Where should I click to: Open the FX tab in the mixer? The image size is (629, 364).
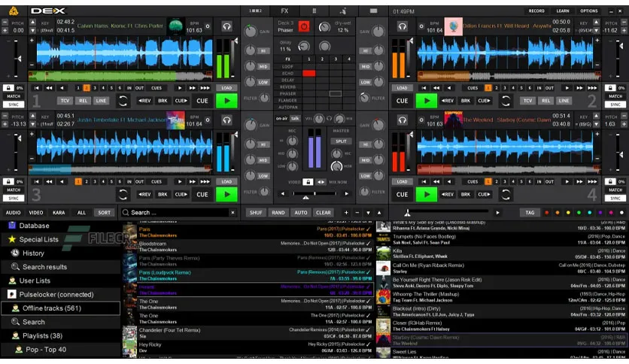(284, 11)
